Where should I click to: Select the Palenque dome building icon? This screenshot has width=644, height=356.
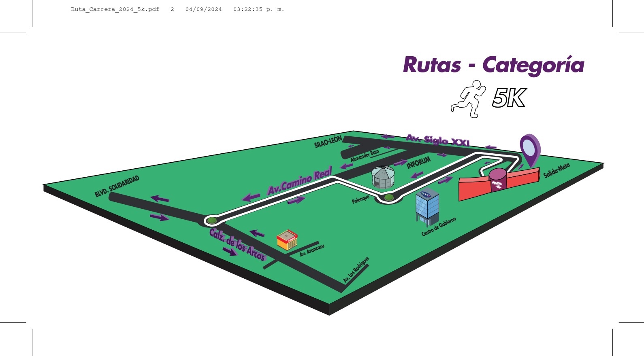pos(383,177)
